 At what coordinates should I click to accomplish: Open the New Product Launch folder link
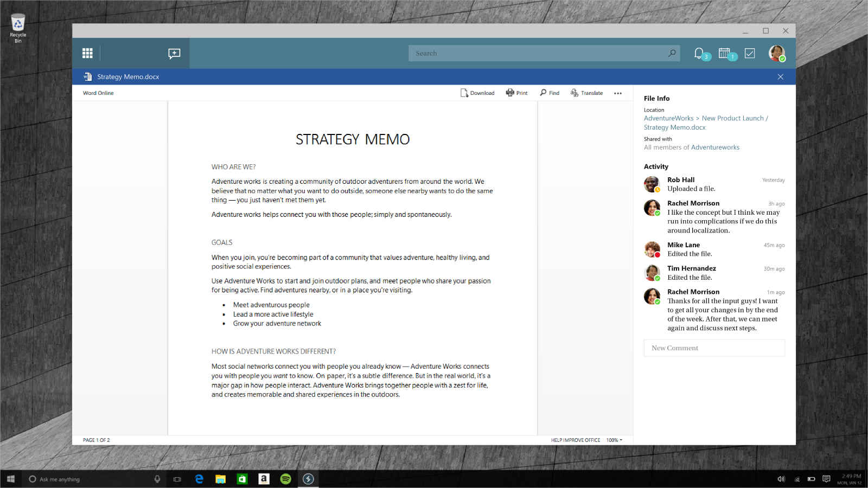click(732, 118)
